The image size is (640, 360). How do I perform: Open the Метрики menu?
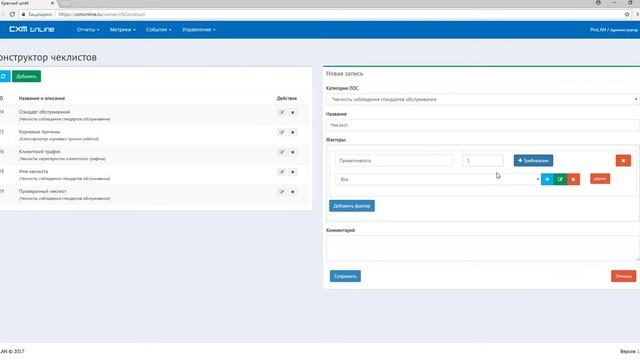coord(122,30)
